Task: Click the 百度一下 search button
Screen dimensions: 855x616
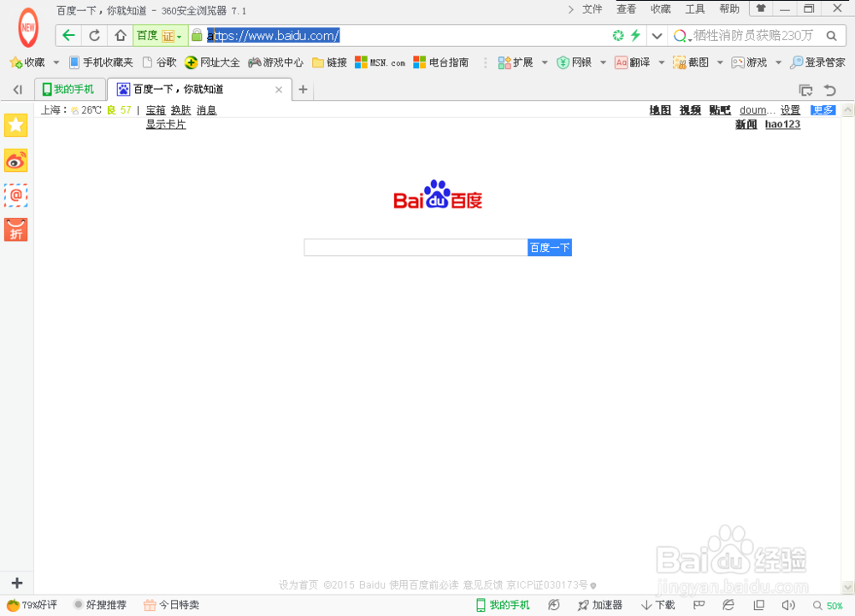Action: tap(550, 248)
